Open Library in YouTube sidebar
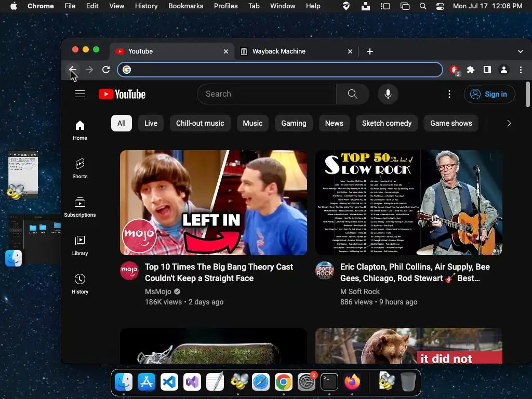 (80, 245)
